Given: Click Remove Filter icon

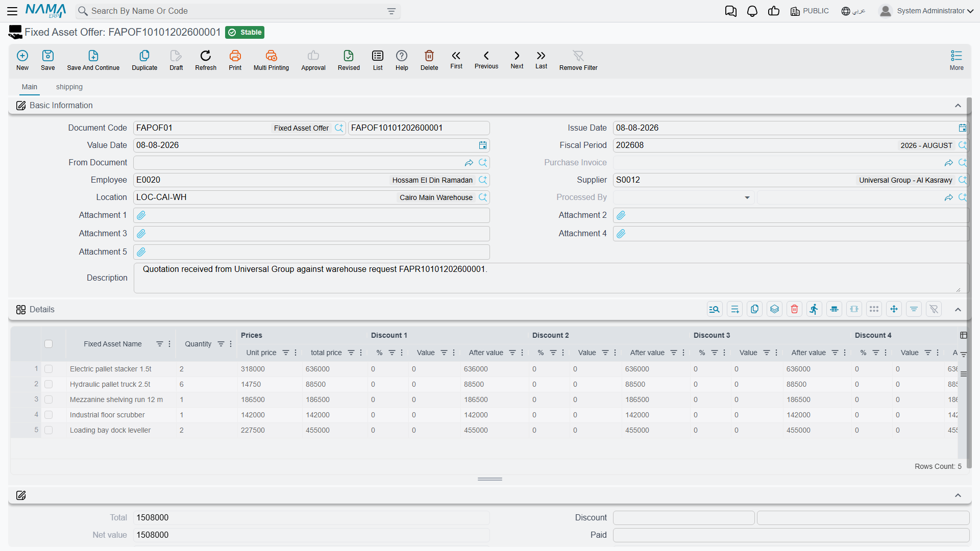Looking at the screenshot, I should pos(578,56).
